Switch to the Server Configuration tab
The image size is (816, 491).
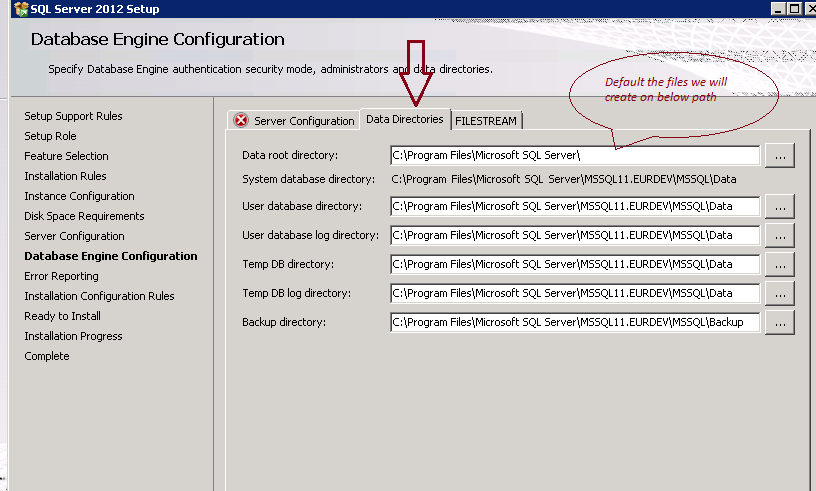click(x=294, y=120)
